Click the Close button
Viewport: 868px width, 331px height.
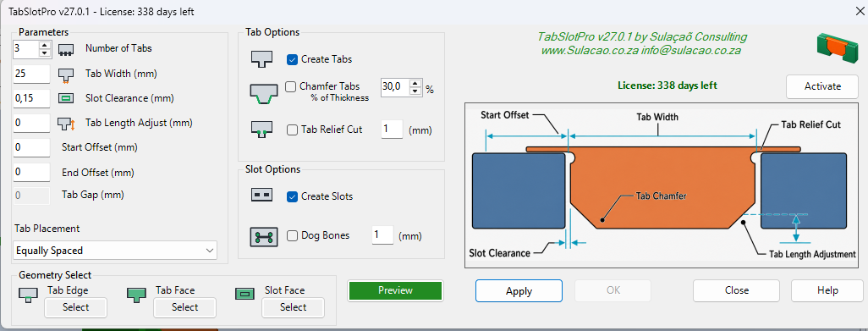point(737,290)
